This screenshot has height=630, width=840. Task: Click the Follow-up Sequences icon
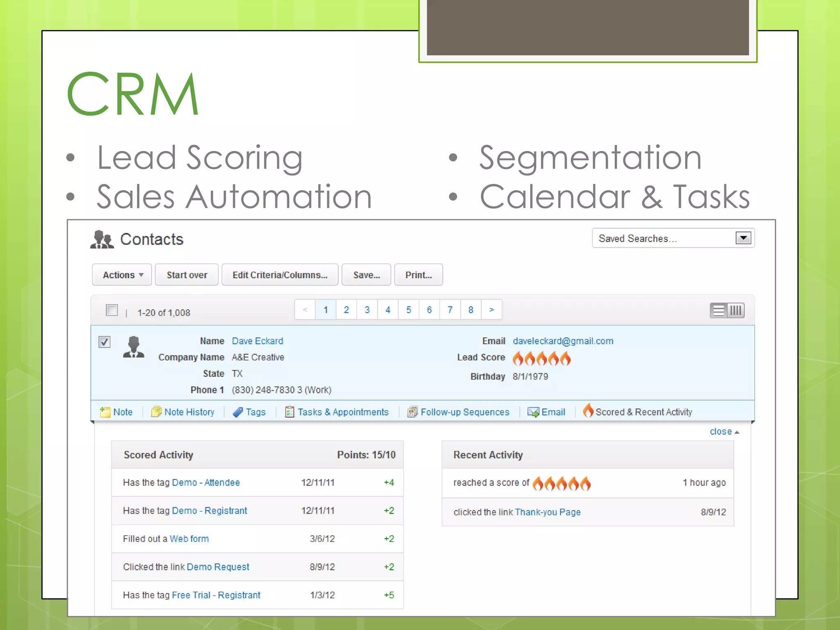pyautogui.click(x=413, y=412)
